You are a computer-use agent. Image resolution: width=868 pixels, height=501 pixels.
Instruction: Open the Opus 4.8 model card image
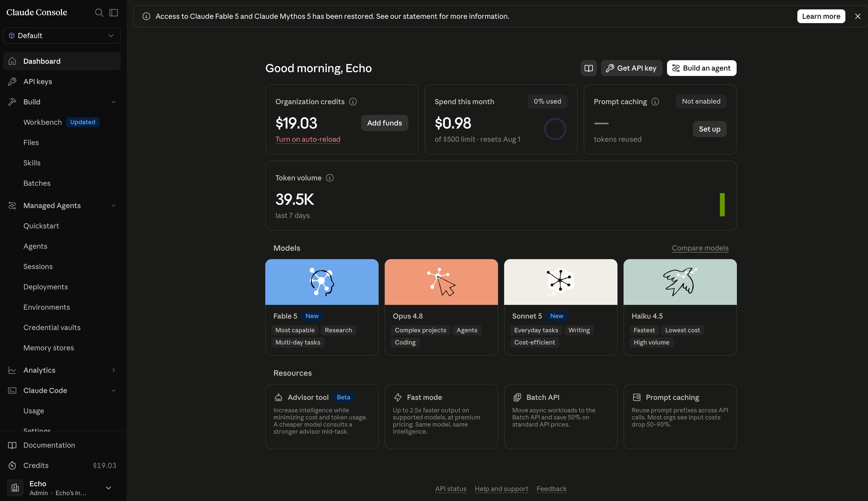[441, 282]
